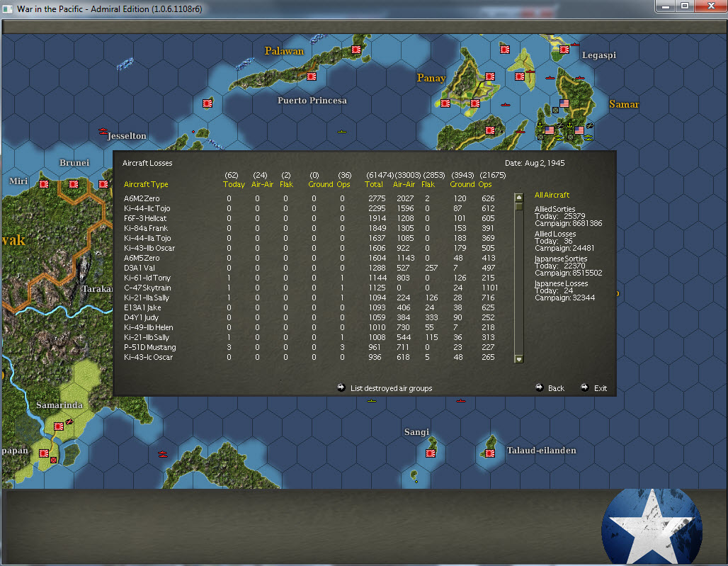Select the A6M5 Zero row
728x566 pixels.
pyautogui.click(x=311, y=258)
